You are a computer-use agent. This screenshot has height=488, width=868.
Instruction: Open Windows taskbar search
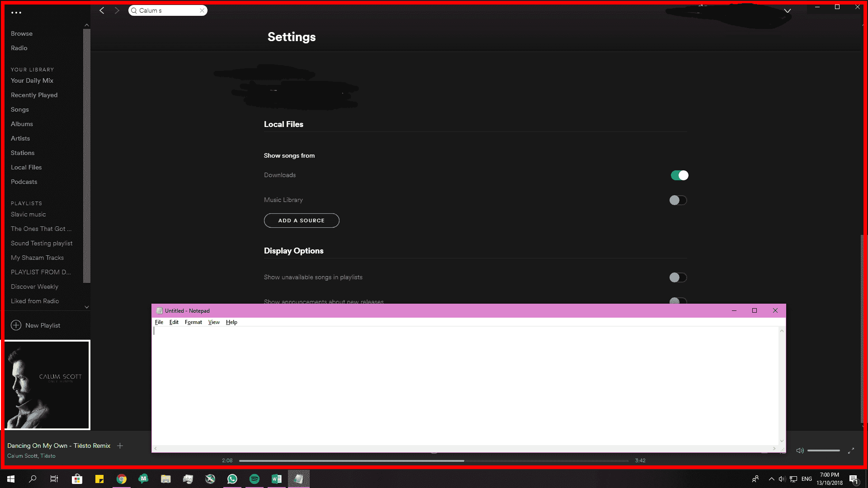pos(33,479)
